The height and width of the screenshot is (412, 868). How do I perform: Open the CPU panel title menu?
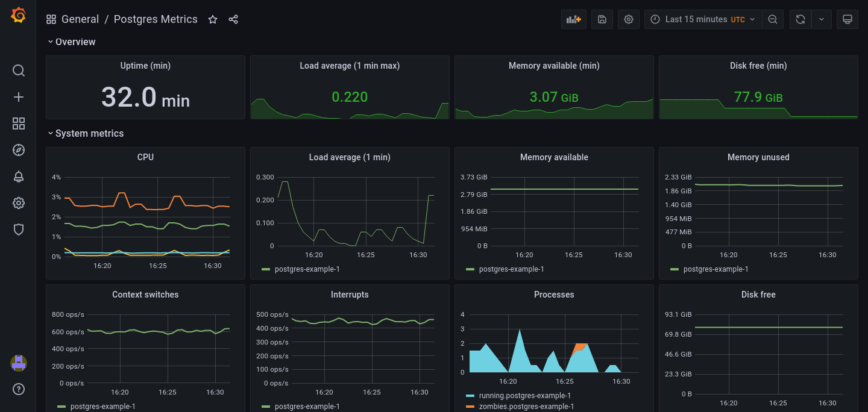click(x=145, y=157)
